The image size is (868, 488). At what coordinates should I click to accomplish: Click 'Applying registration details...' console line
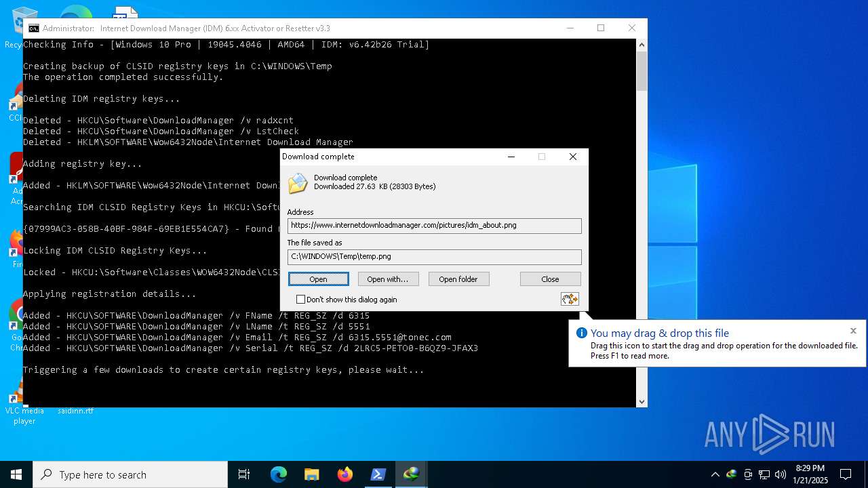coord(110,294)
